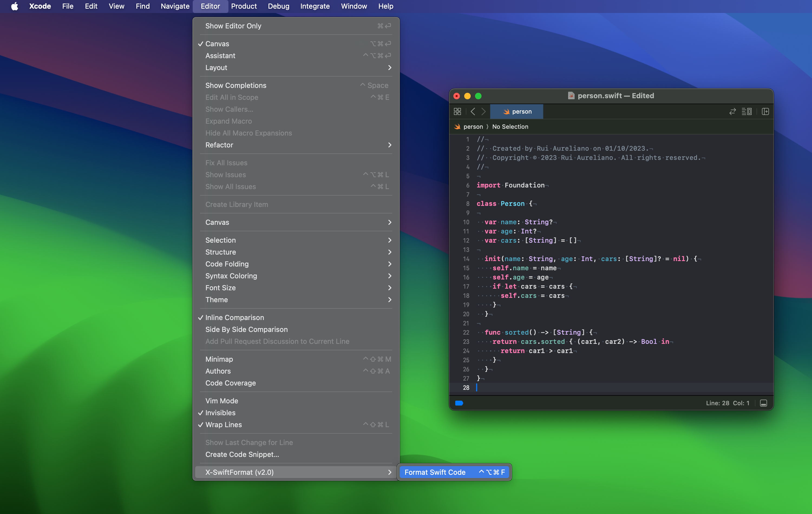Open the Help menu
Viewport: 812px width, 514px height.
(386, 6)
